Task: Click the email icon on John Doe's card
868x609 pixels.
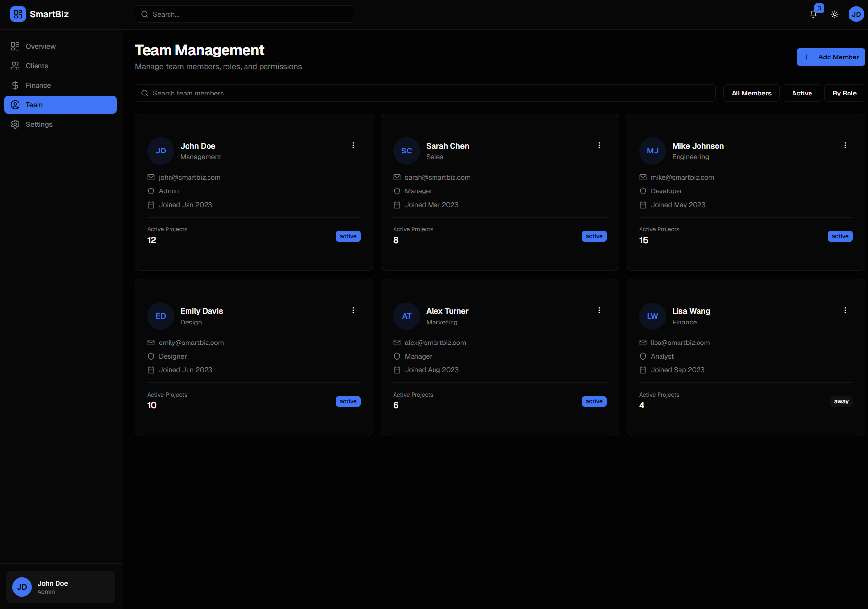Action: click(151, 177)
